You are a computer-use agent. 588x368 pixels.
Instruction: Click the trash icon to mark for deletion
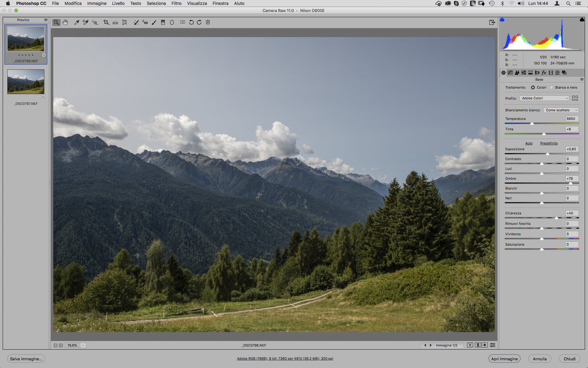click(x=208, y=22)
